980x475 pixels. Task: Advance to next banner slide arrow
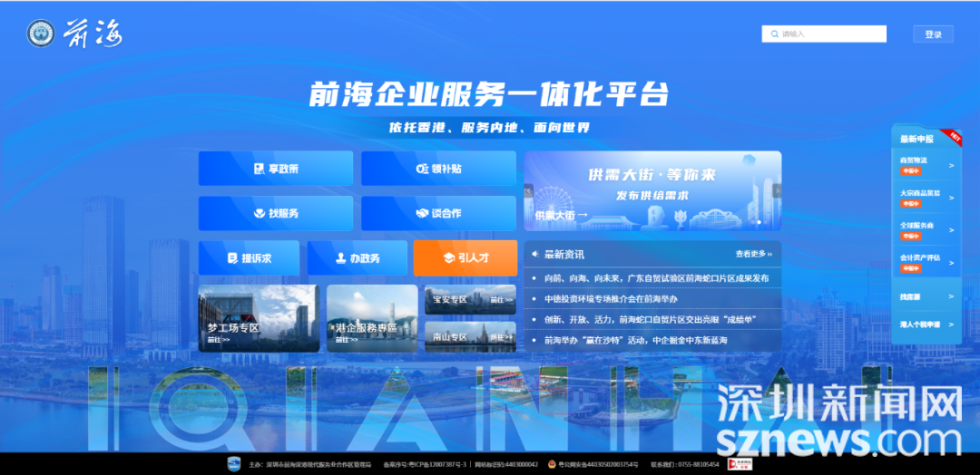(x=777, y=190)
